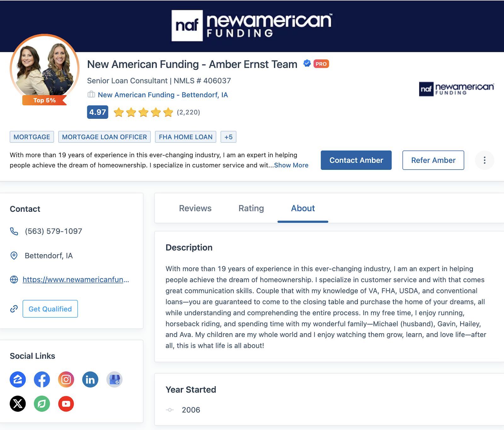Expand description with Show More
Screen dimensions: 504x430
[x=291, y=165]
